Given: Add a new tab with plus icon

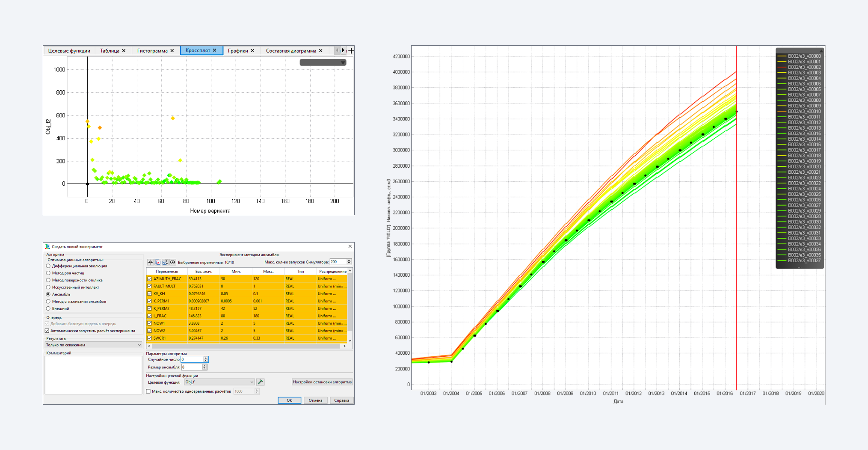Looking at the screenshot, I should 351,50.
